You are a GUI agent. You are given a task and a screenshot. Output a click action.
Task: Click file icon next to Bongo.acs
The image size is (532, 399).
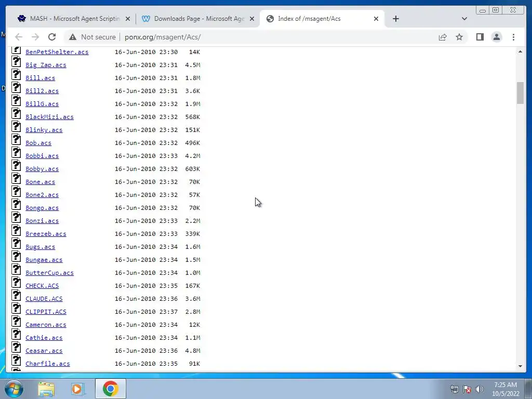coord(16,205)
